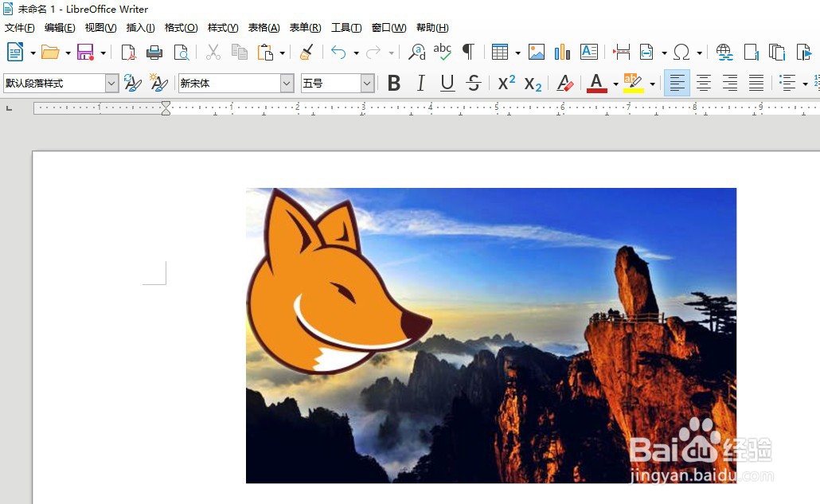820x504 pixels.
Task: Click the Print icon
Action: (x=154, y=53)
